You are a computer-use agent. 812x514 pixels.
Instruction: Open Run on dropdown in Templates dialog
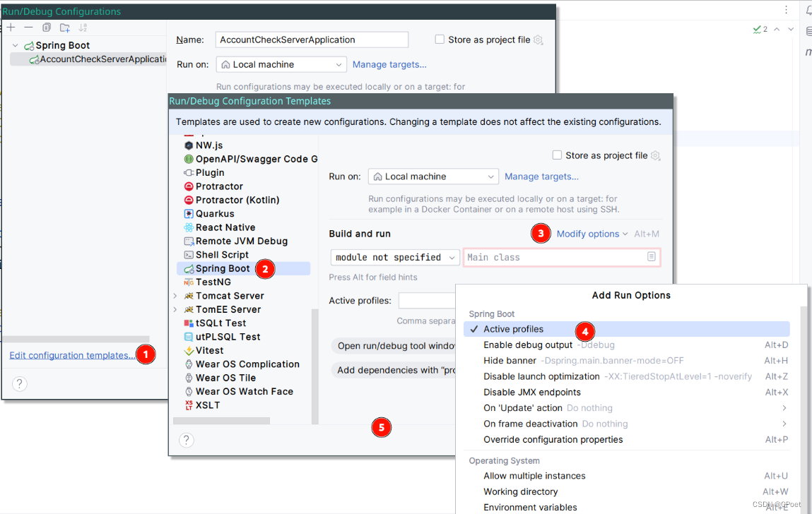coord(433,177)
